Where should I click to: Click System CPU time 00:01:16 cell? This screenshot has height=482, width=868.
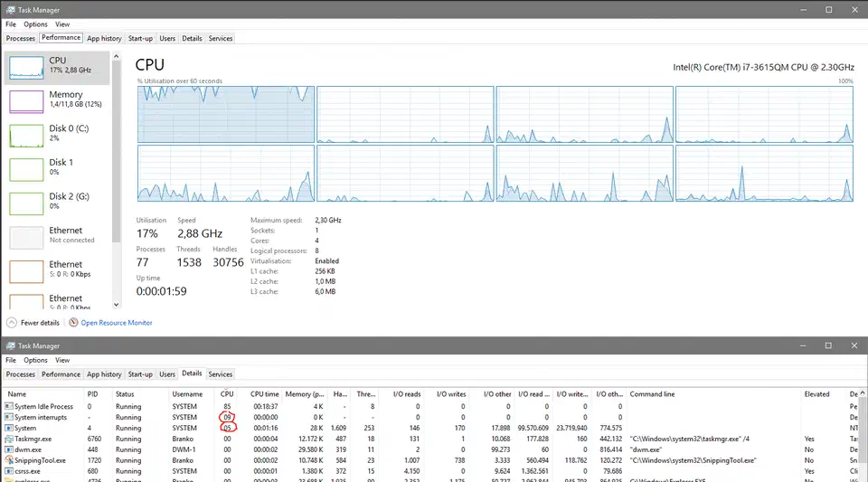click(x=266, y=428)
